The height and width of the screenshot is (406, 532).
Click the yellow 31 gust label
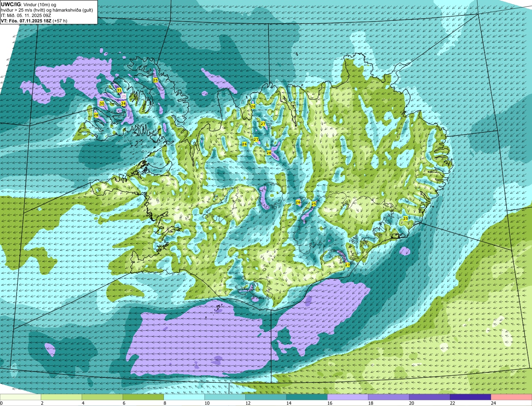click(119, 90)
